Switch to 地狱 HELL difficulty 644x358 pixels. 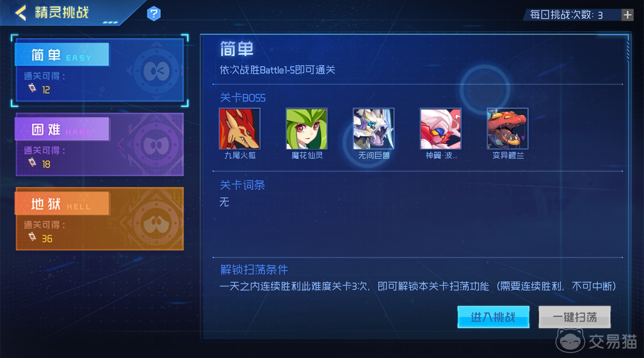100,219
